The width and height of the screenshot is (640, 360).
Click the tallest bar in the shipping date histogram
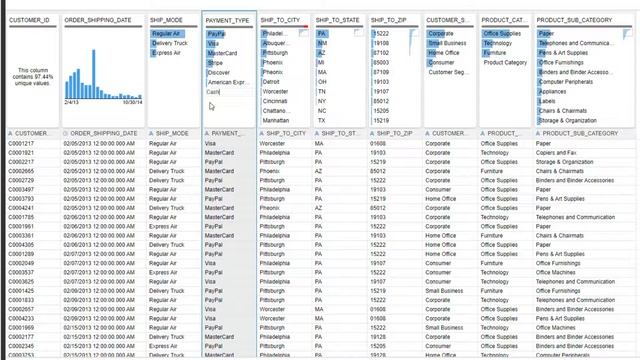coord(93,74)
